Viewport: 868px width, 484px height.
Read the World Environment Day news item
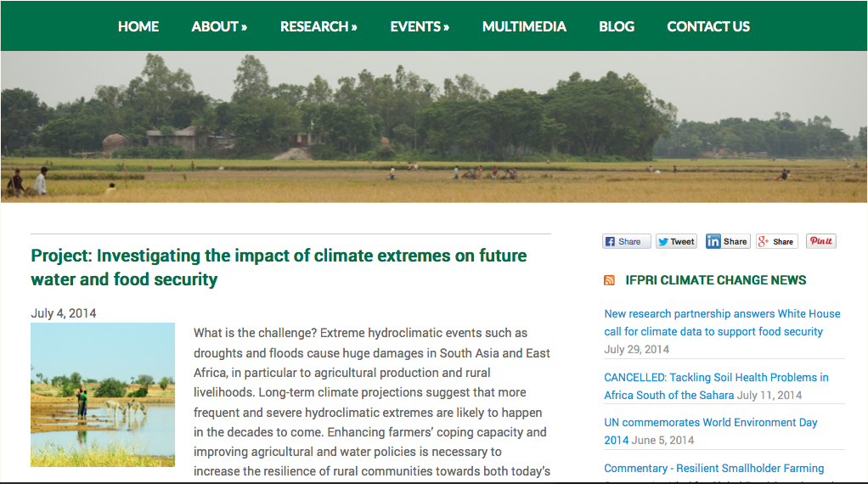[x=710, y=431]
